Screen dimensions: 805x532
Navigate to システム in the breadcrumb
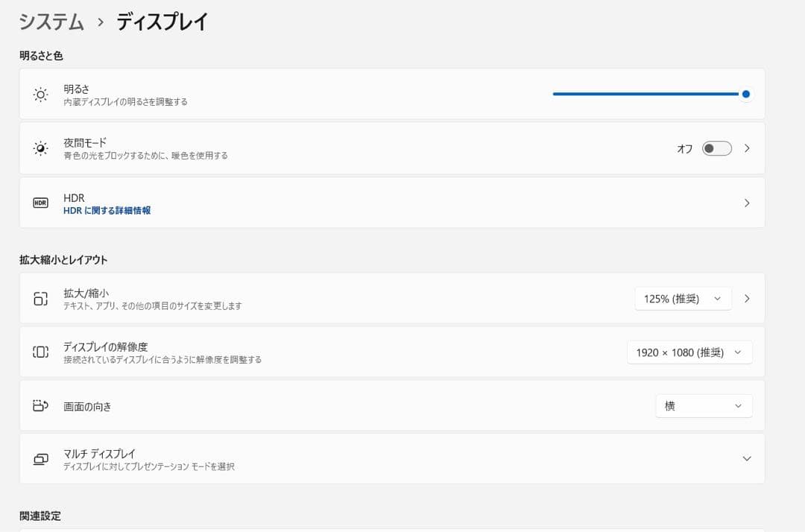(49, 22)
